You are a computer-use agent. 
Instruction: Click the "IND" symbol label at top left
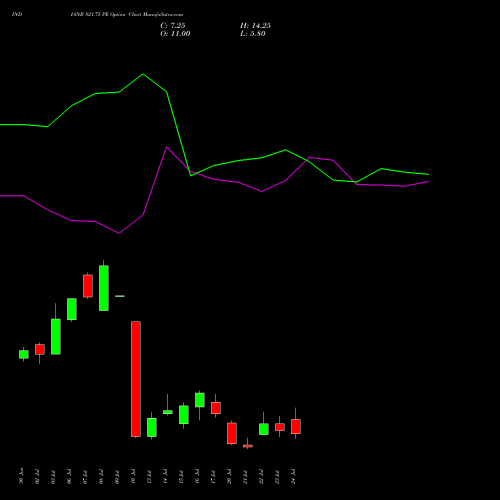(17, 15)
